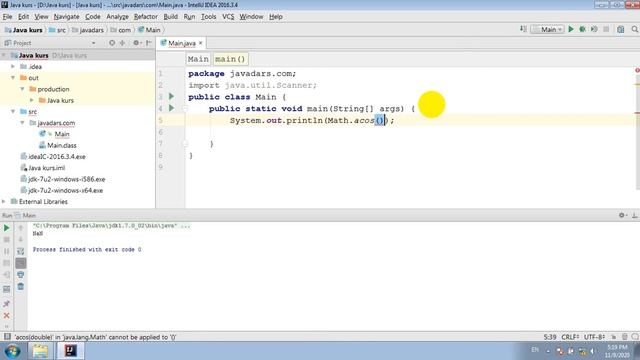
Task: Clear all console output with trash icon
Action: pos(20,287)
